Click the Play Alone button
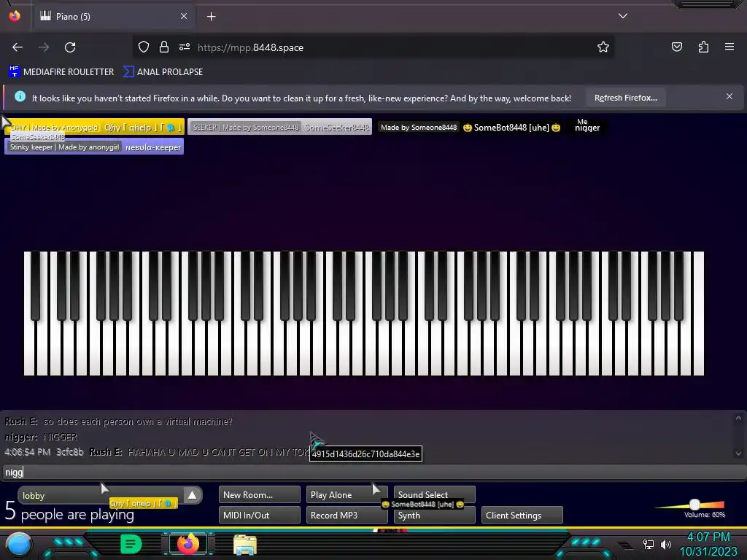This screenshot has width=747, height=560. [347, 495]
